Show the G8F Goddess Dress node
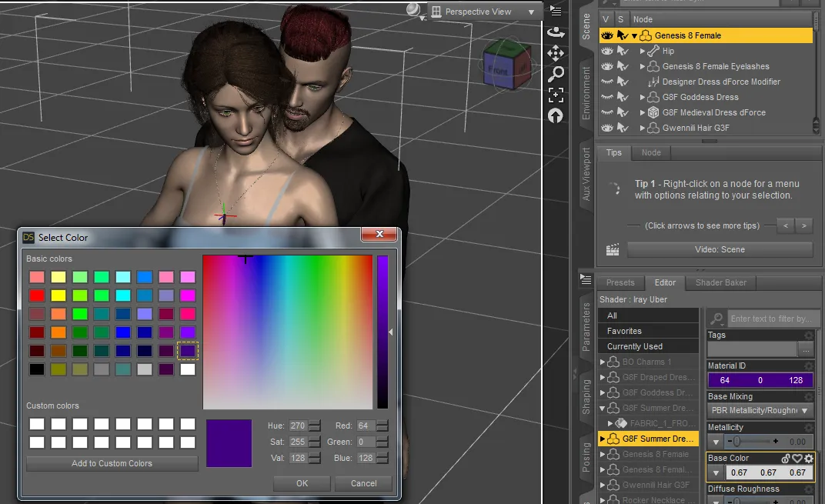The height and width of the screenshot is (504, 825). (606, 97)
